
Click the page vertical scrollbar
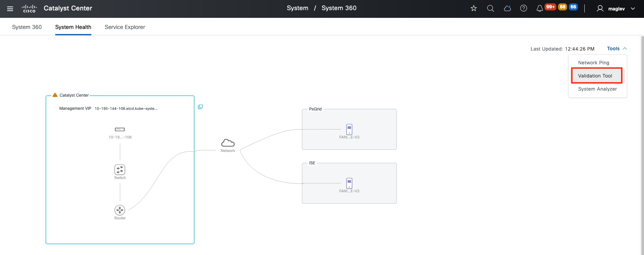(642, 145)
